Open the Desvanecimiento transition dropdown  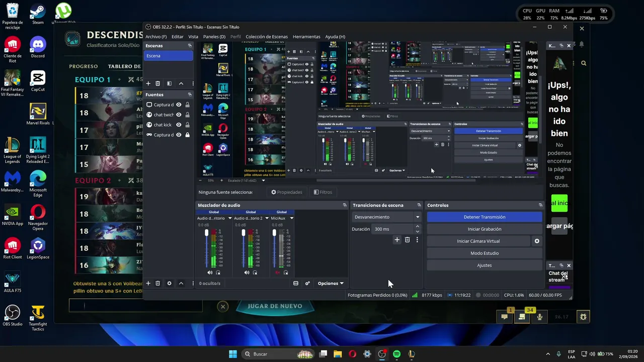[x=386, y=217]
